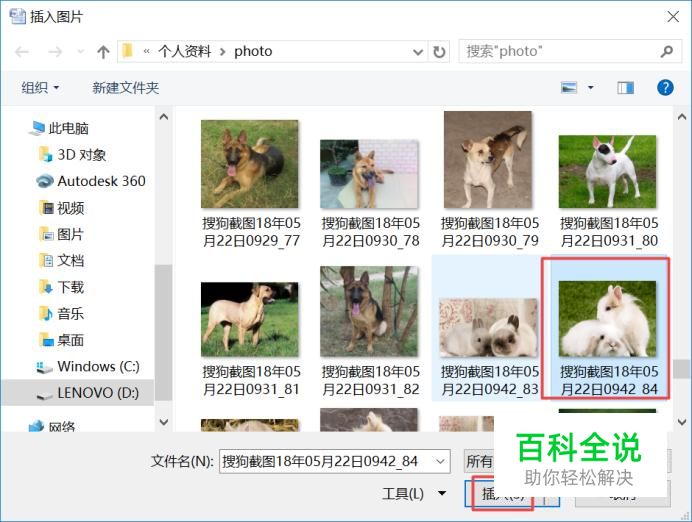Open the 工具(L) dropdown menu

[414, 493]
